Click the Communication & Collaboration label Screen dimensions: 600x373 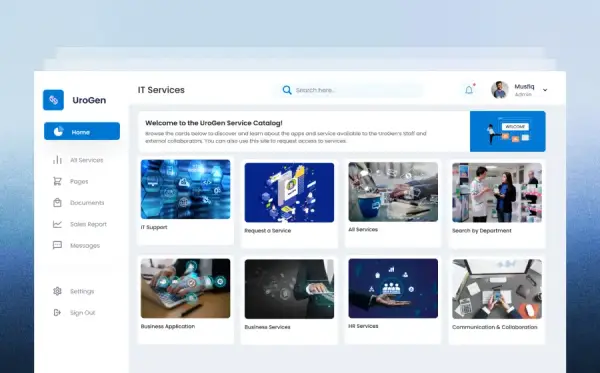coord(495,327)
